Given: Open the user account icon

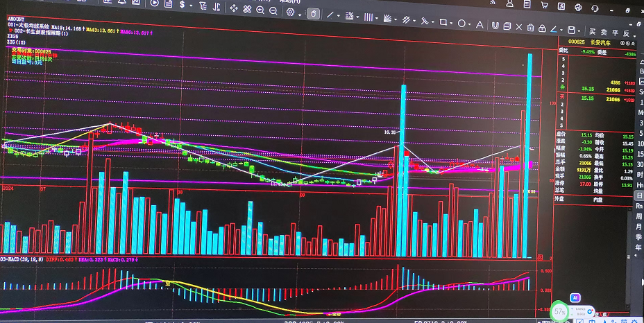Looking at the screenshot, I should (x=509, y=3).
